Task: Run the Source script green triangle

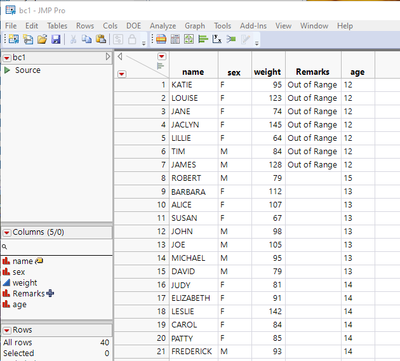Action: pyautogui.click(x=7, y=70)
